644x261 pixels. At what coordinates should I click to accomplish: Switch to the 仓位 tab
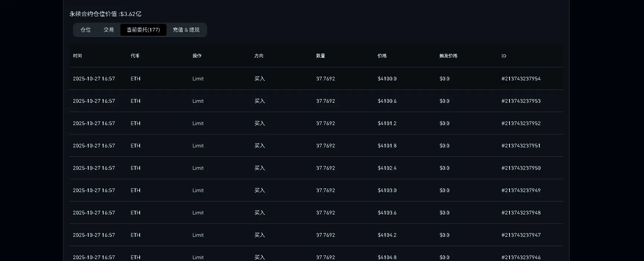coord(86,30)
